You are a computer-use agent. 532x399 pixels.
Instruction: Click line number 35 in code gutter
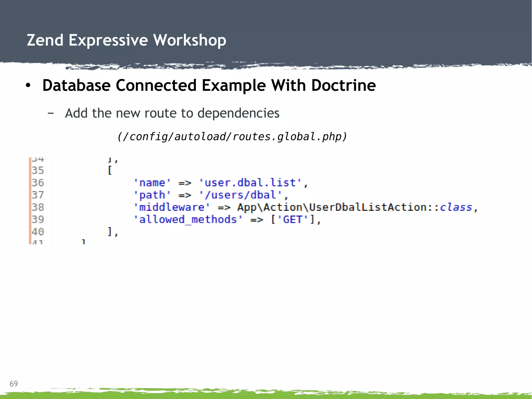[38, 171]
